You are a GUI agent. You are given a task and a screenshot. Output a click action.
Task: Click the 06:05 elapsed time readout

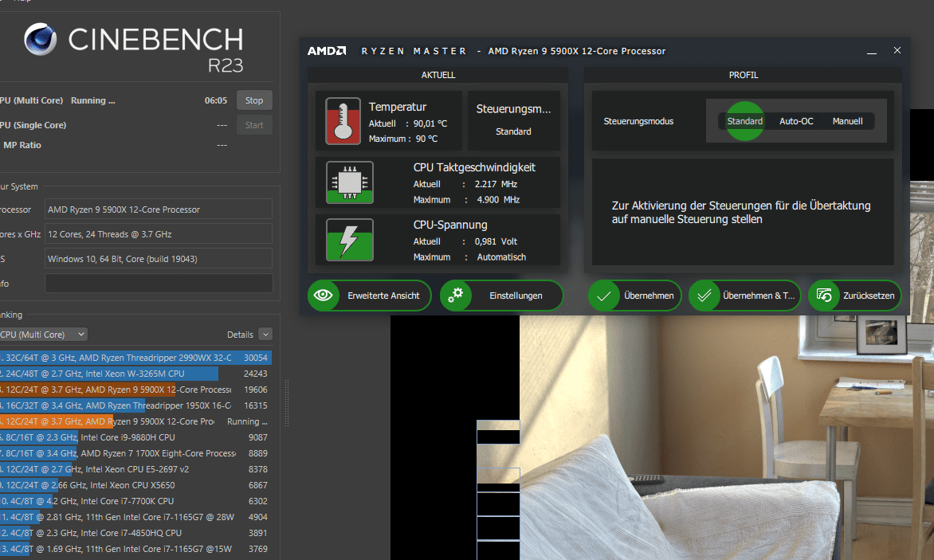point(216,100)
